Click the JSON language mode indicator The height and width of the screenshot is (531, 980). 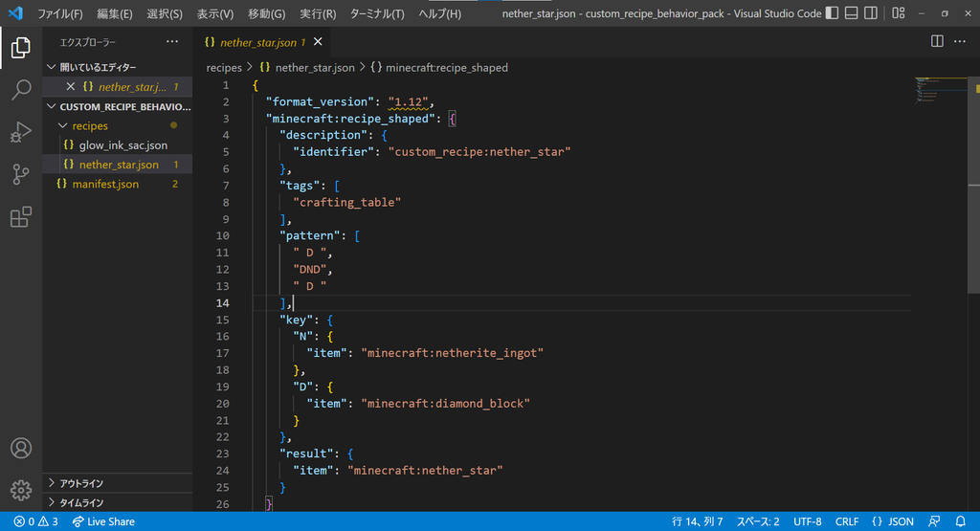tap(892, 521)
